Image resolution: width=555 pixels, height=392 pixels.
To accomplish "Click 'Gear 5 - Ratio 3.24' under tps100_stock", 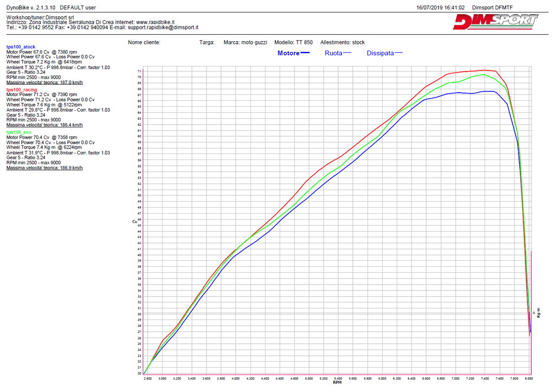I will pos(26,72).
